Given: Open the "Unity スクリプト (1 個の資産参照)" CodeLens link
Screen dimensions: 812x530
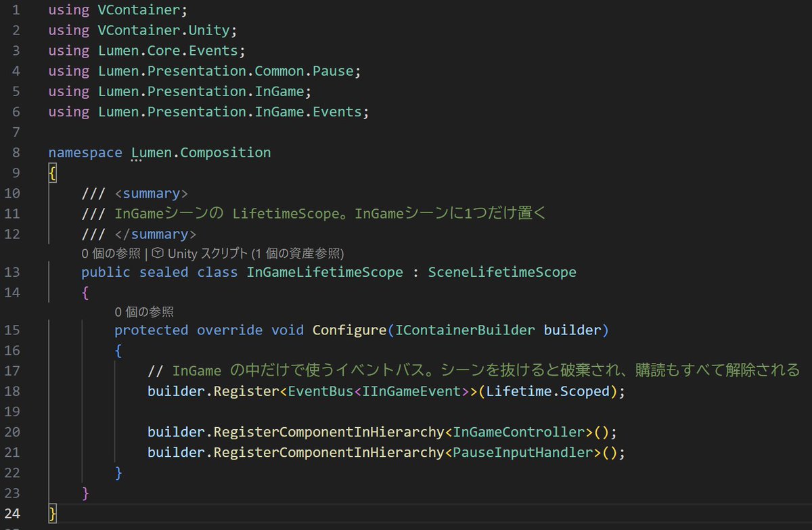Looking at the screenshot, I should click(256, 254).
